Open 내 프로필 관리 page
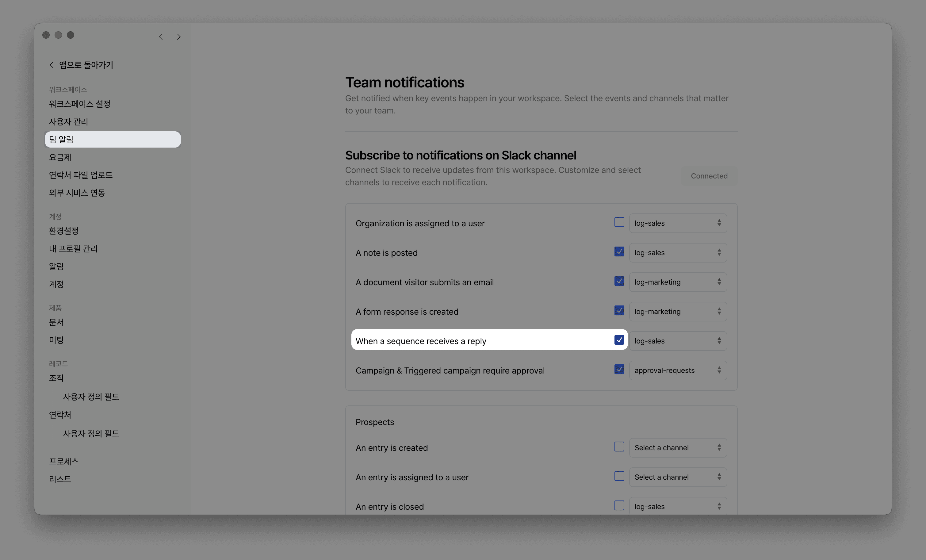The width and height of the screenshot is (926, 560). coord(73,249)
